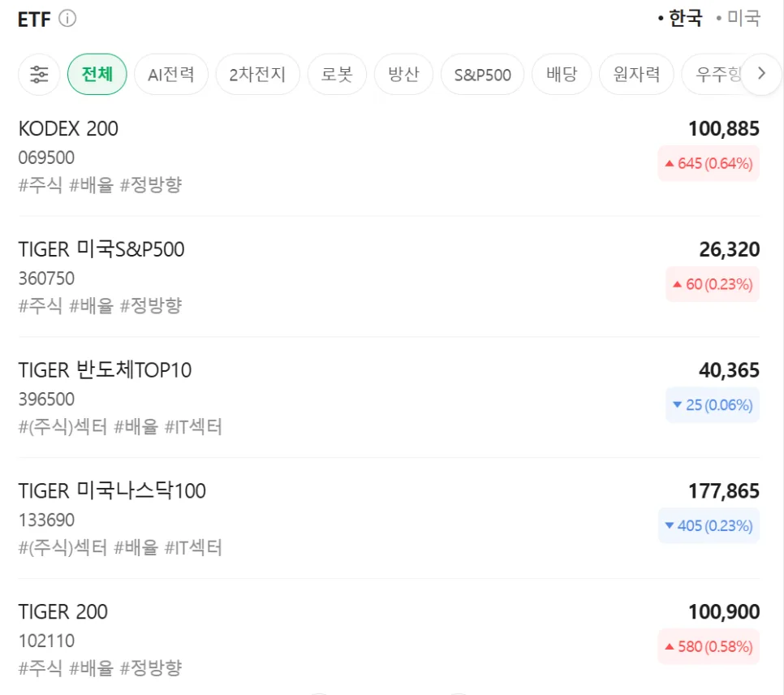
Task: Open the ETF filter settings icon
Action: point(39,74)
